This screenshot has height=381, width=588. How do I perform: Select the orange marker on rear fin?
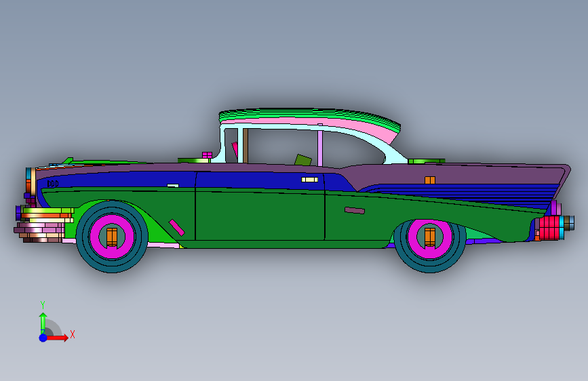(x=430, y=180)
